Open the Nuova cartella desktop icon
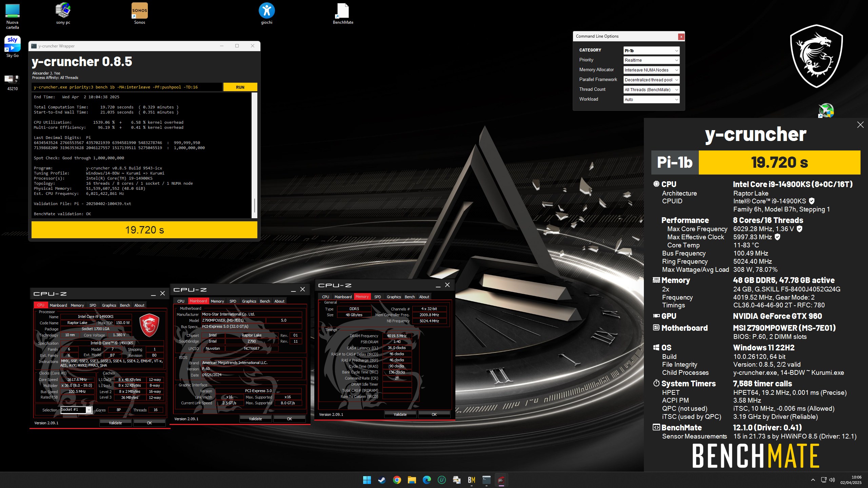Viewport: 868px width, 488px height. 13,16
